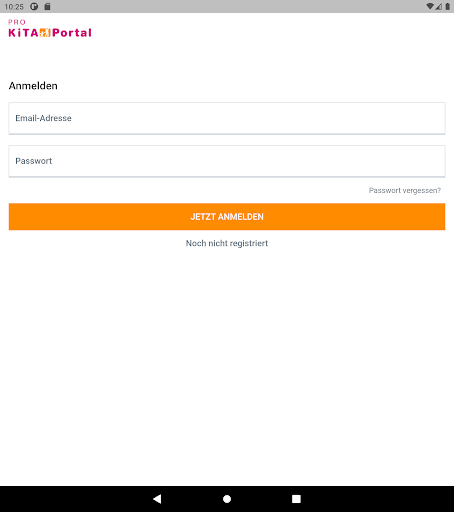Click the circular notification icon beside clock
Screen dimensions: 454x512
[34, 6]
